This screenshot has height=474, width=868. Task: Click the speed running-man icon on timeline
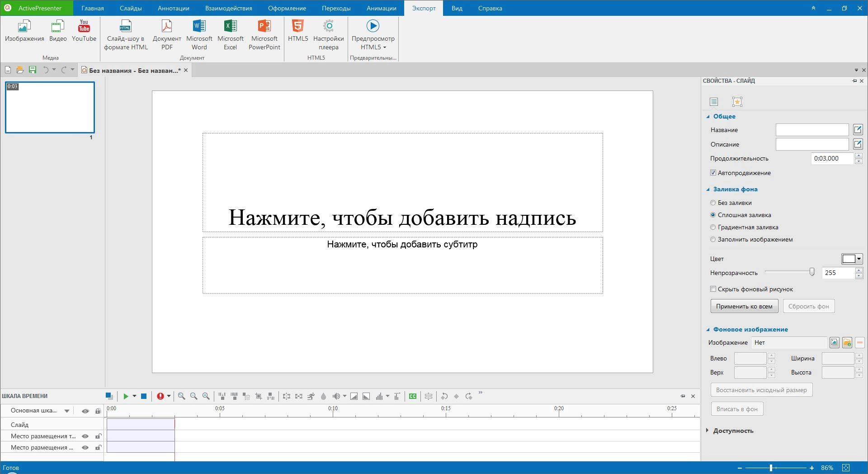[x=311, y=396]
